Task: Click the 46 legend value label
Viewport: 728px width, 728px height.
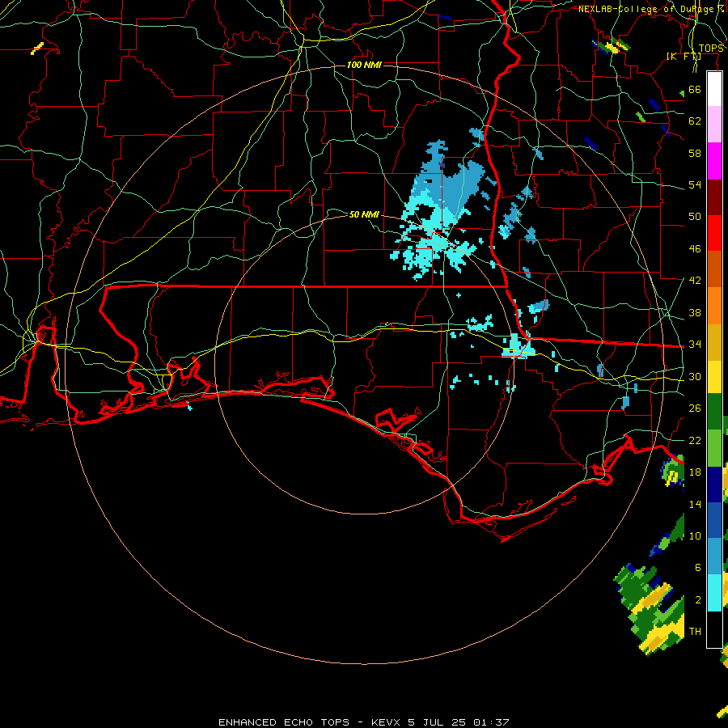Action: click(x=695, y=249)
